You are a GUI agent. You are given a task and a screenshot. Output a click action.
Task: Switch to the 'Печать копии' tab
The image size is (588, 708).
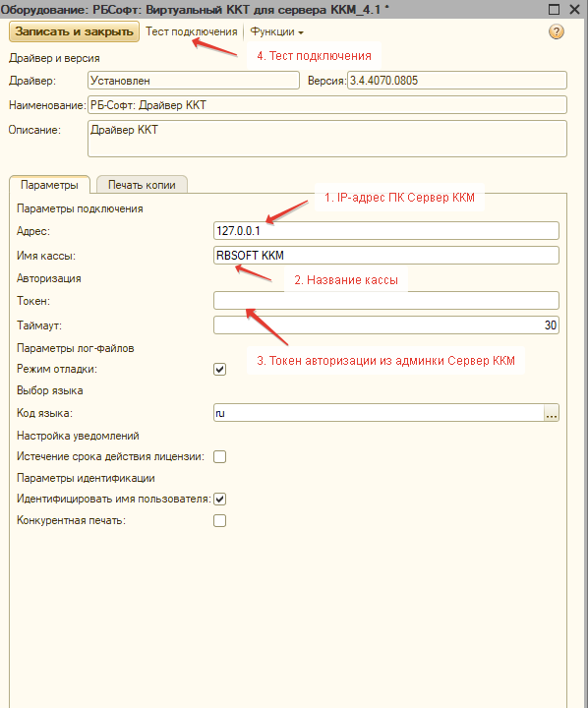pyautogui.click(x=142, y=185)
